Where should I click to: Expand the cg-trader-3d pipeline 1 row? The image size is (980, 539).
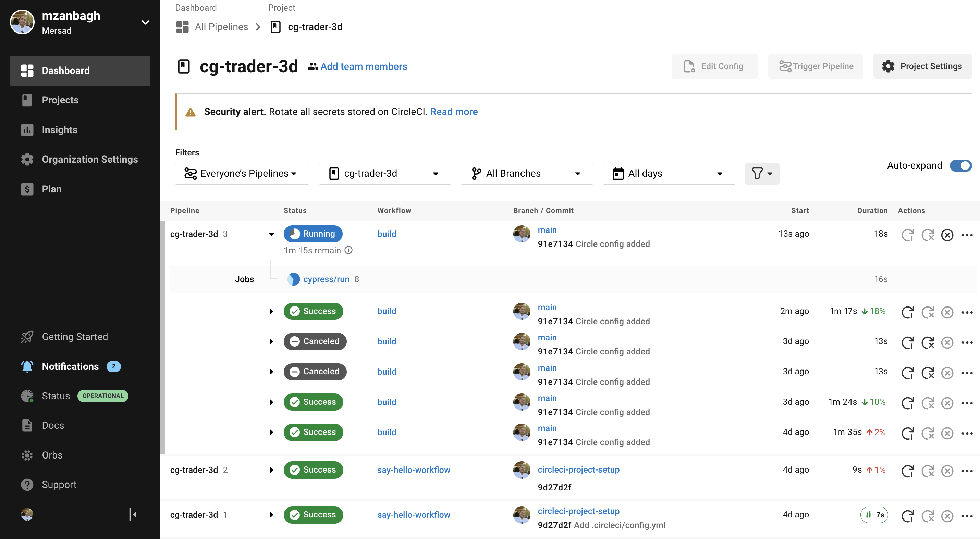coord(271,515)
